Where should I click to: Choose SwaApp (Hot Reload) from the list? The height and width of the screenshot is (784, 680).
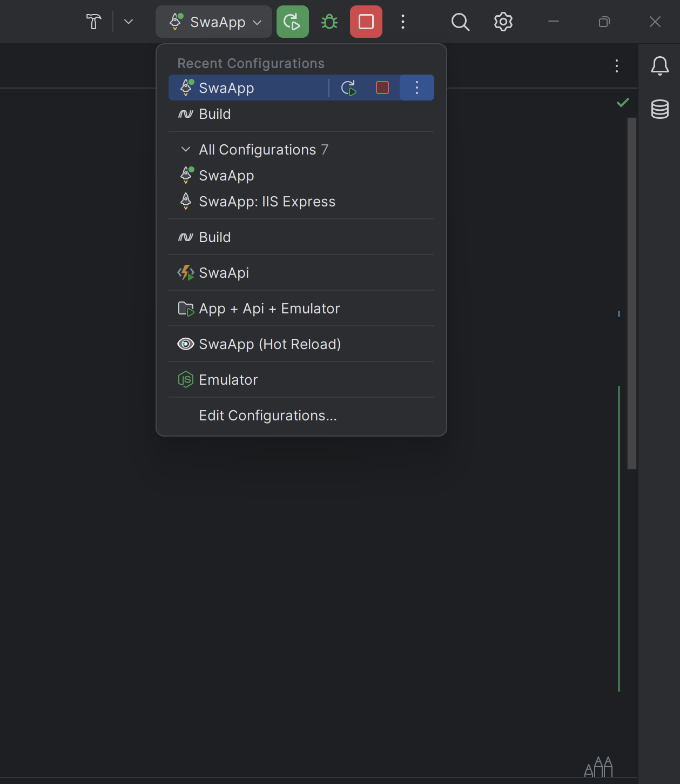click(270, 344)
